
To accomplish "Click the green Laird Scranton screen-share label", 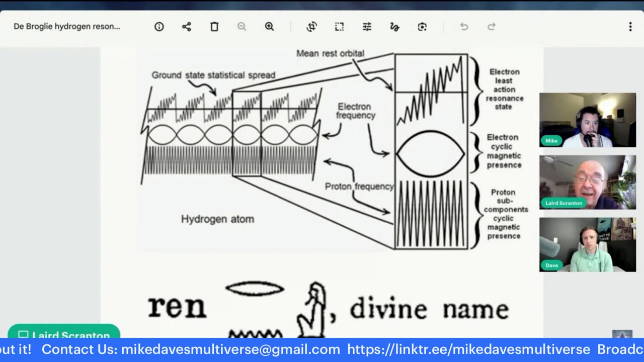I will tap(64, 332).
